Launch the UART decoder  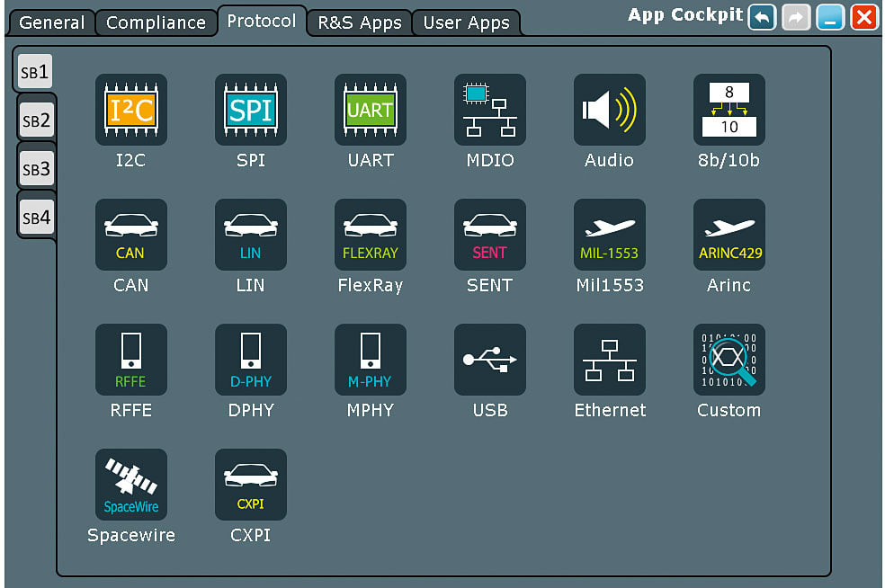(x=370, y=110)
